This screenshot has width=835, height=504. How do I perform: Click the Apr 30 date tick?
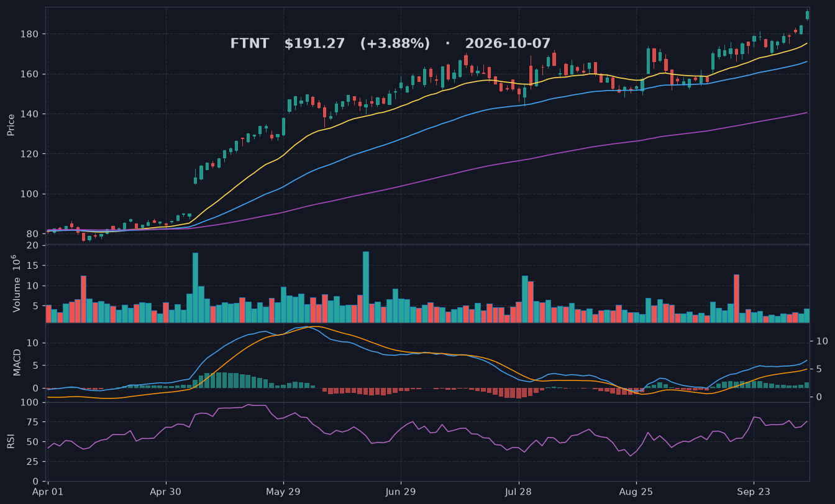point(166,492)
